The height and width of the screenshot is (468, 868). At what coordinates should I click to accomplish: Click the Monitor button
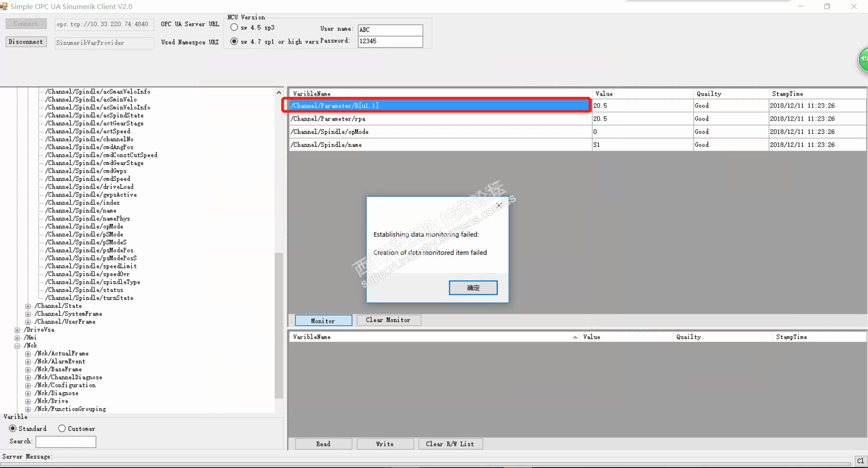point(323,321)
